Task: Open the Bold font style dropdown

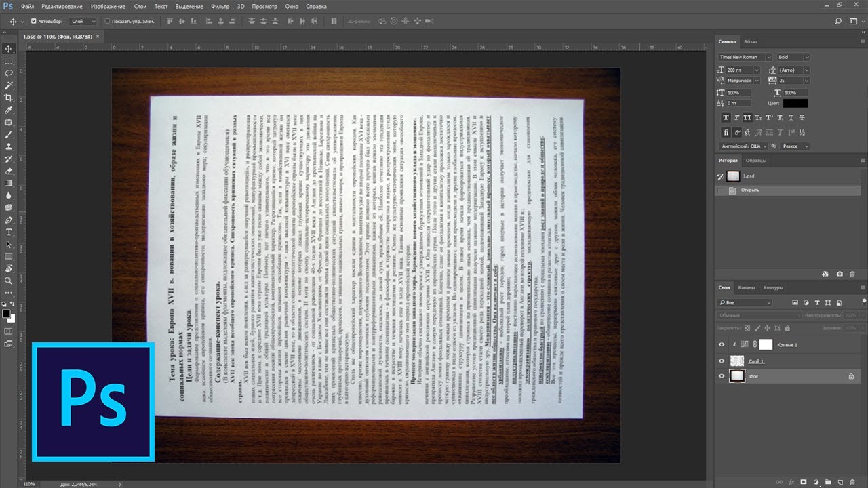Action: [x=793, y=58]
